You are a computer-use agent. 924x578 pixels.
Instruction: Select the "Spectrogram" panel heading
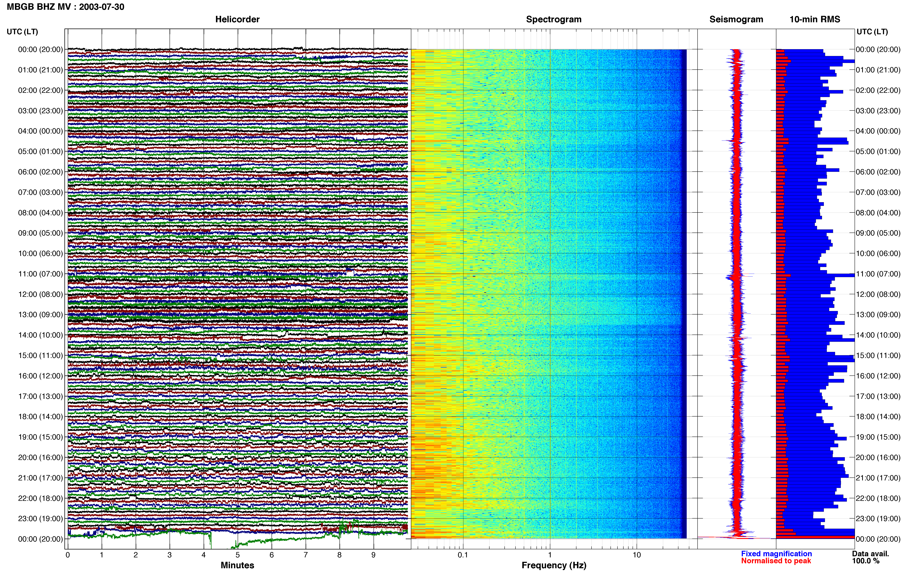pyautogui.click(x=554, y=20)
